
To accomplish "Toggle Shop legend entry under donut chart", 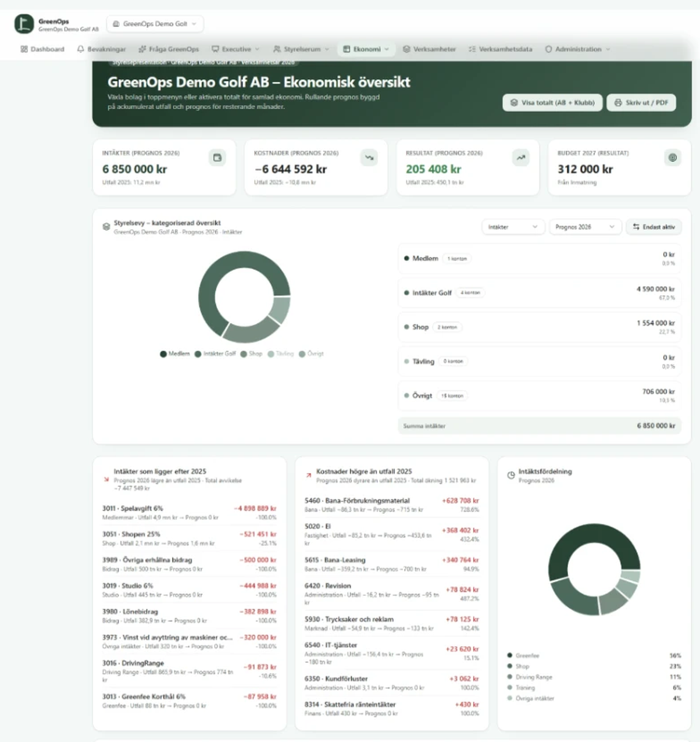I will point(251,354).
